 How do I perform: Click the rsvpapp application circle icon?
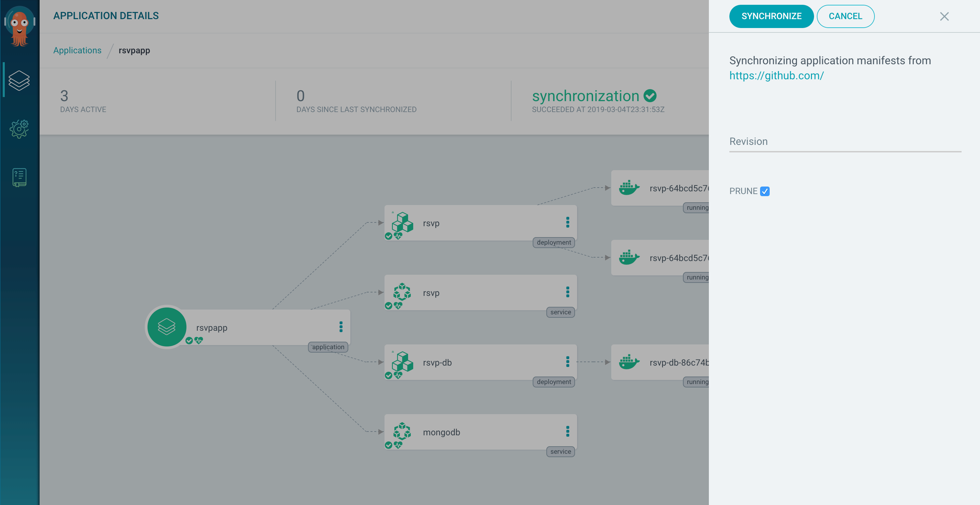click(167, 327)
